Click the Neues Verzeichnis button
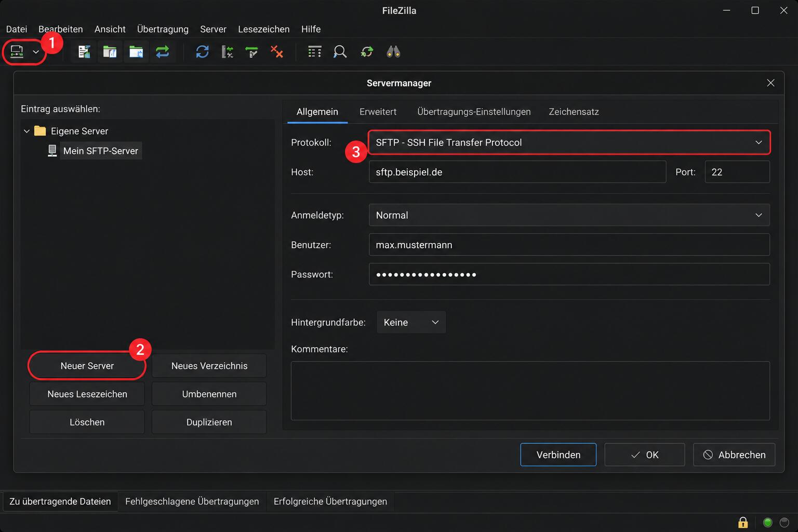The image size is (798, 532). [209, 366]
